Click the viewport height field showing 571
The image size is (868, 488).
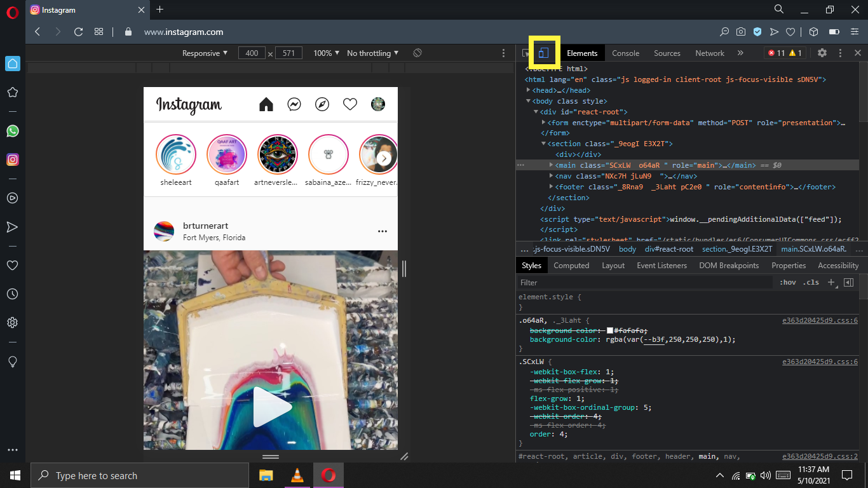click(x=288, y=53)
